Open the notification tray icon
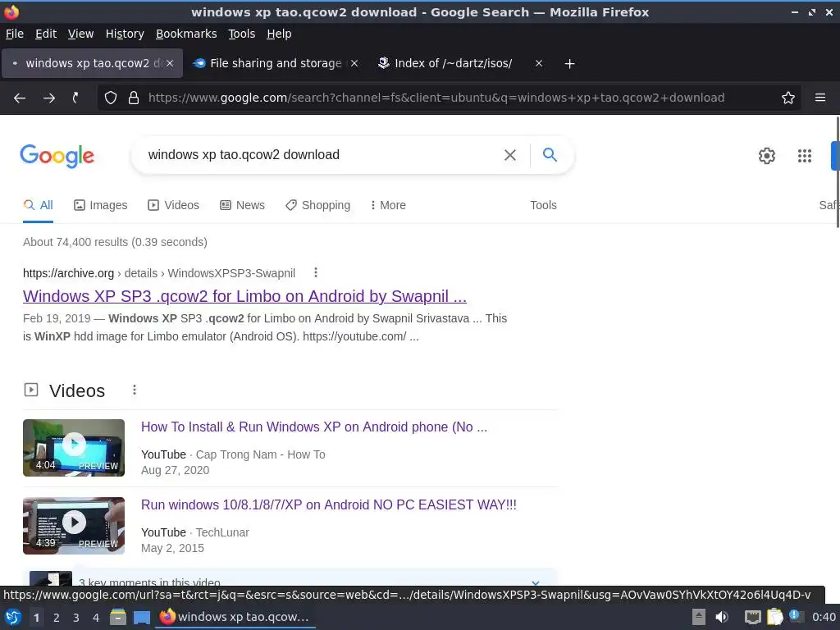 (795, 616)
